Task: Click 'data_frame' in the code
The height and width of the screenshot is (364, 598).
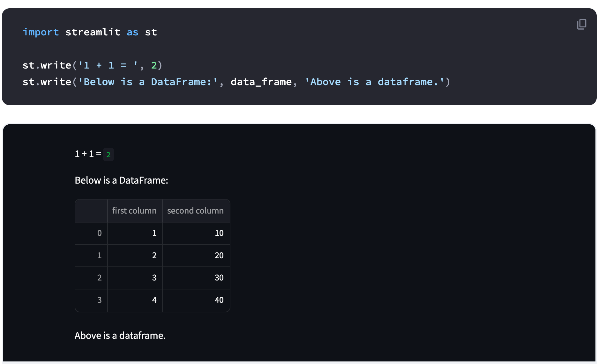Action: coord(261,82)
